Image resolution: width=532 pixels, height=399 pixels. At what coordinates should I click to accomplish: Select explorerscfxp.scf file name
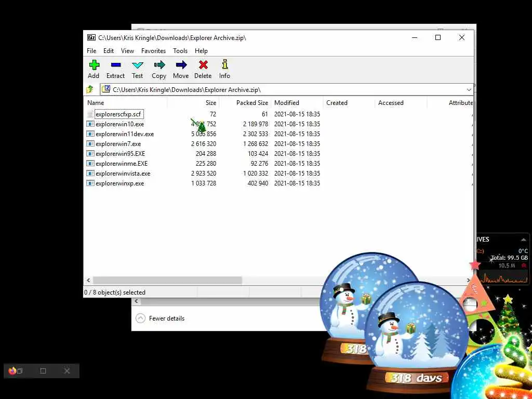tap(118, 114)
